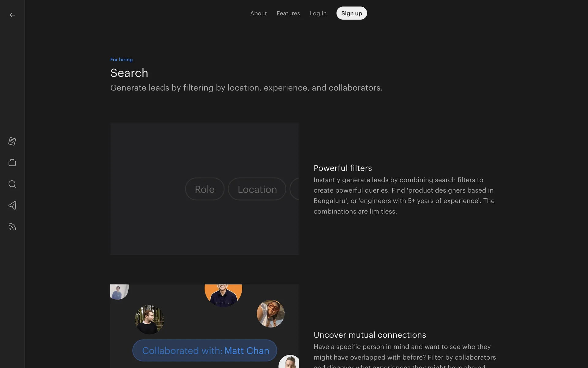The image size is (588, 368).
Task: Click the Collaborated with: Matt Chan pill
Action: [205, 351]
